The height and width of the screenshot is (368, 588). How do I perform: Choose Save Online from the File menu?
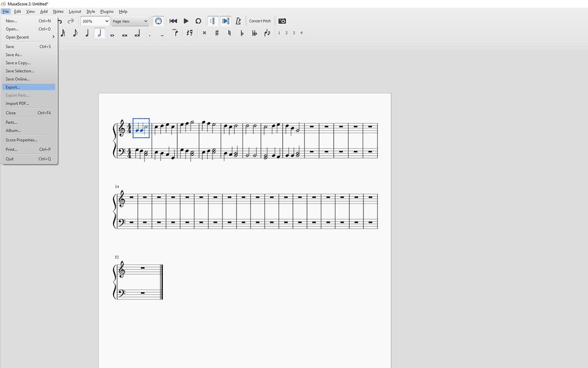point(18,79)
